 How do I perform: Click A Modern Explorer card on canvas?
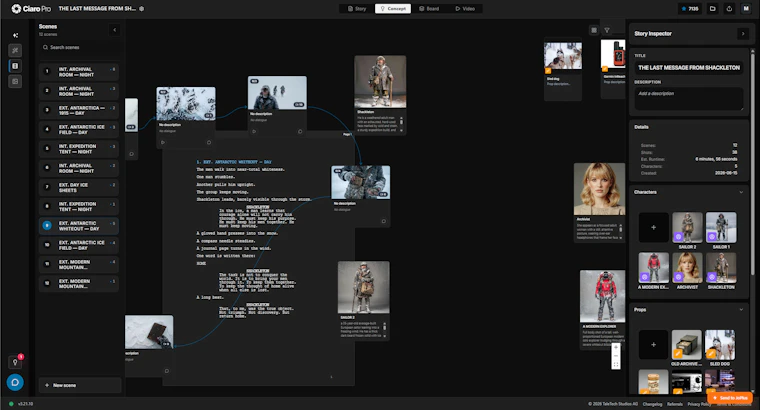click(x=602, y=310)
